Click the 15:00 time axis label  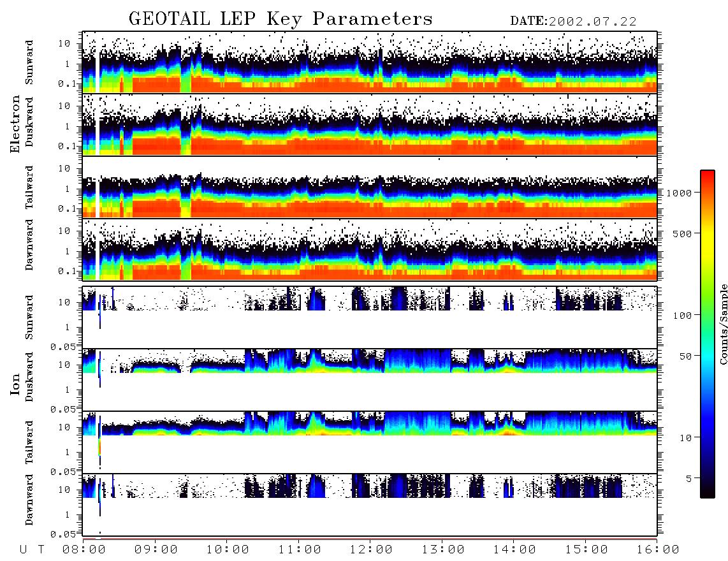click(x=586, y=550)
